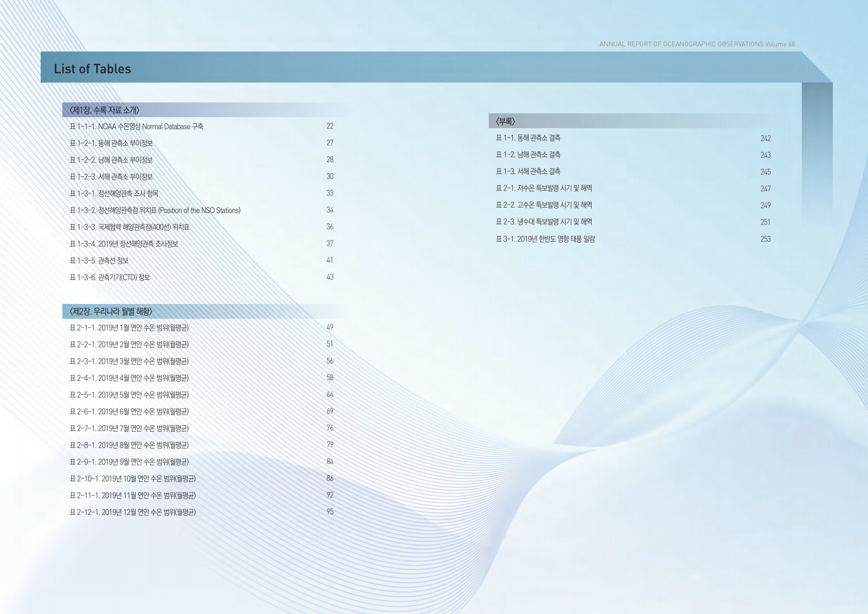Click 표 2-12-1 2019년 12월 연안 수온 범위
This screenshot has height=614, width=868.
132,512
